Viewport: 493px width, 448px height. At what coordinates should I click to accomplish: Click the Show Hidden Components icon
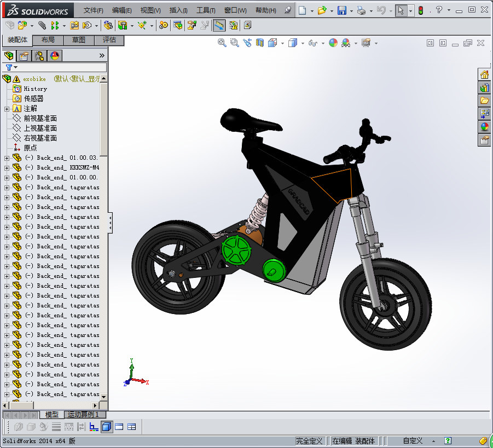coord(108,25)
